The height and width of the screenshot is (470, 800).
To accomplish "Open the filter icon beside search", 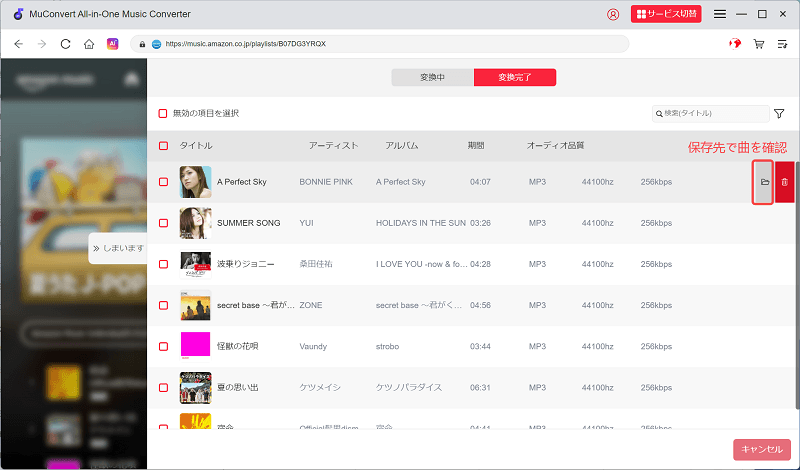I will click(x=779, y=113).
